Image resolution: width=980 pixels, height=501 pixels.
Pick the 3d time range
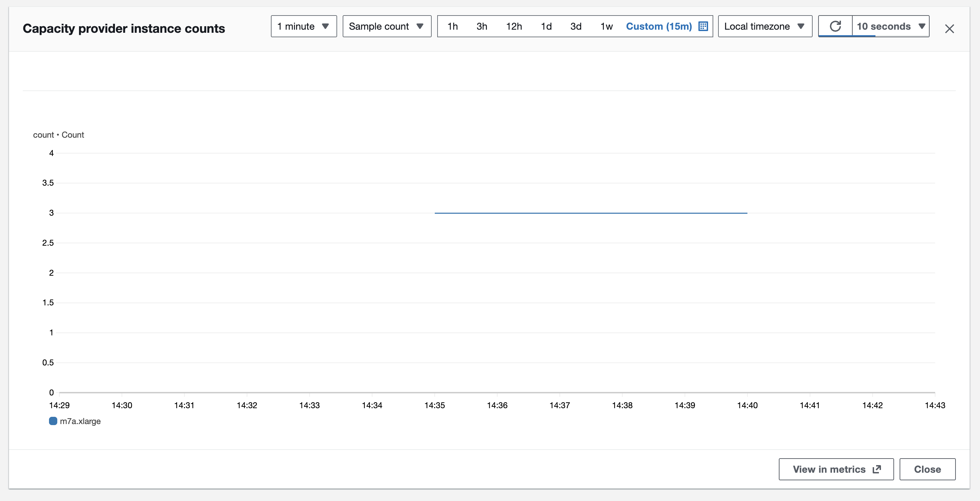click(x=576, y=26)
